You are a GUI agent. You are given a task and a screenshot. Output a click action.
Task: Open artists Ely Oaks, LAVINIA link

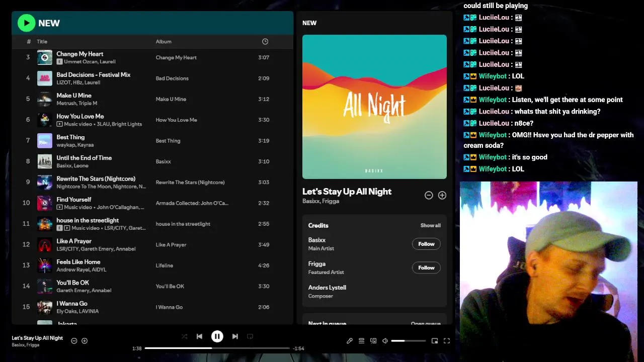point(77,311)
